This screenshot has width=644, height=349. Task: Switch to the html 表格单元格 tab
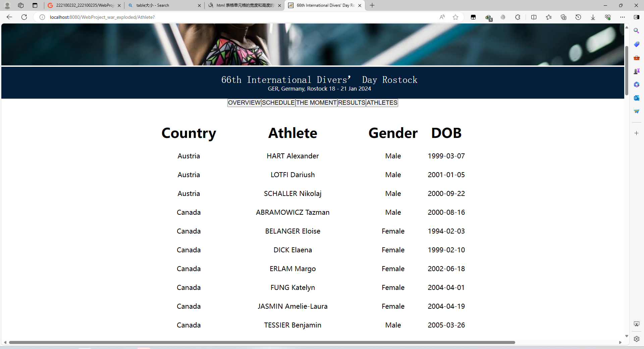point(245,5)
